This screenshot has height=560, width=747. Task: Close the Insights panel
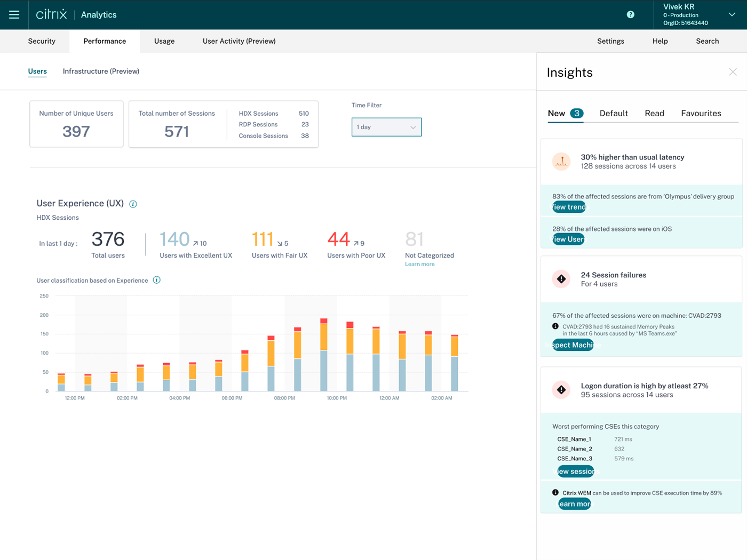(733, 72)
